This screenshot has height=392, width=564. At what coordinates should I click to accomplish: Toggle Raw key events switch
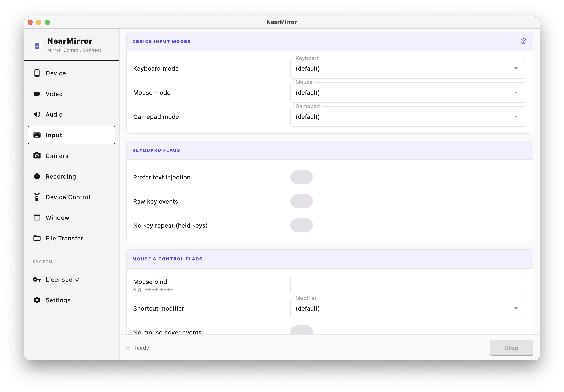(301, 201)
